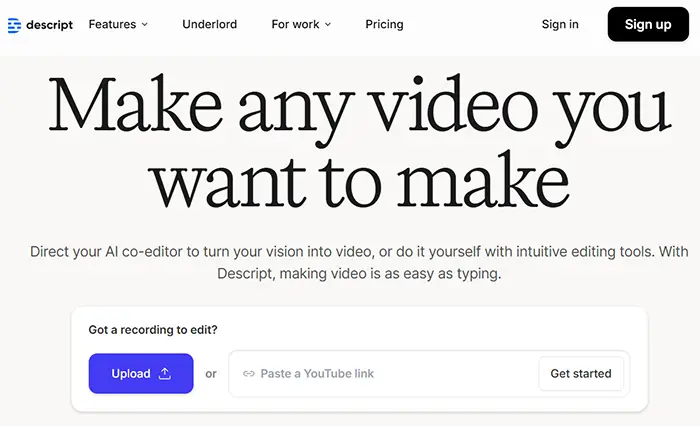Viewport: 700px width, 426px height.
Task: Click the chain link icon in the input
Action: [x=248, y=374]
